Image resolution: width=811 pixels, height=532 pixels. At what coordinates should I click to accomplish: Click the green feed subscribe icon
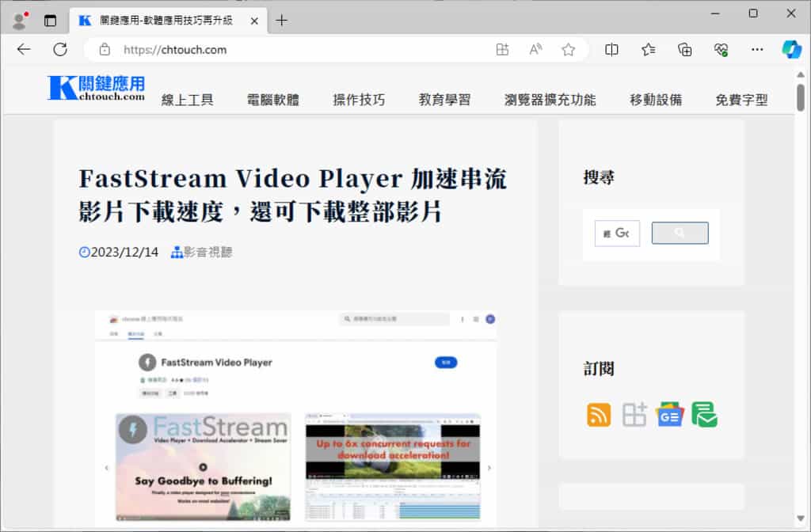(704, 414)
